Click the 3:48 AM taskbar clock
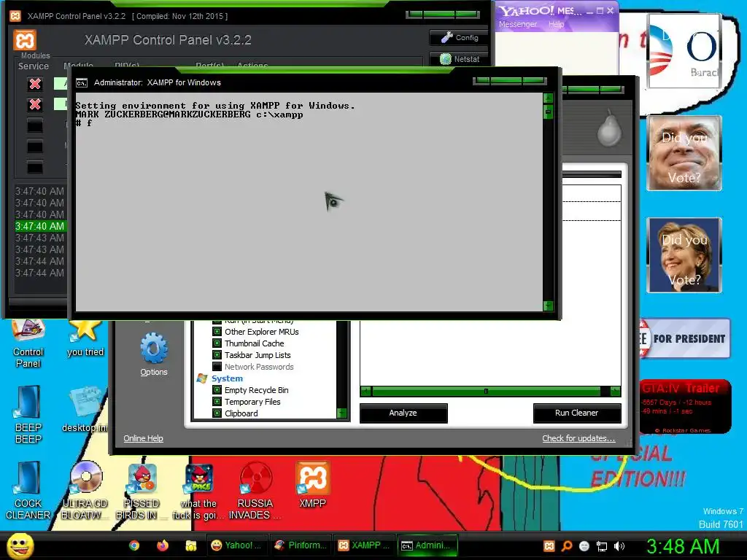 click(683, 546)
